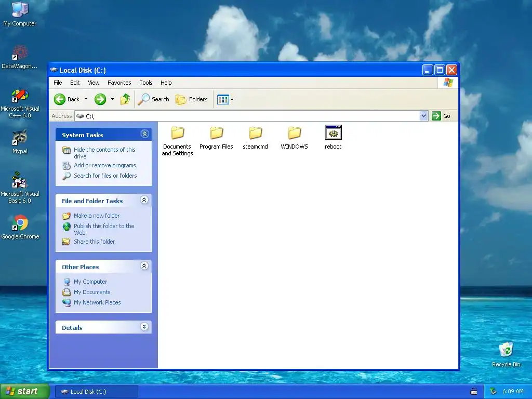
Task: Click the My Network Places icon
Action: pos(66,302)
